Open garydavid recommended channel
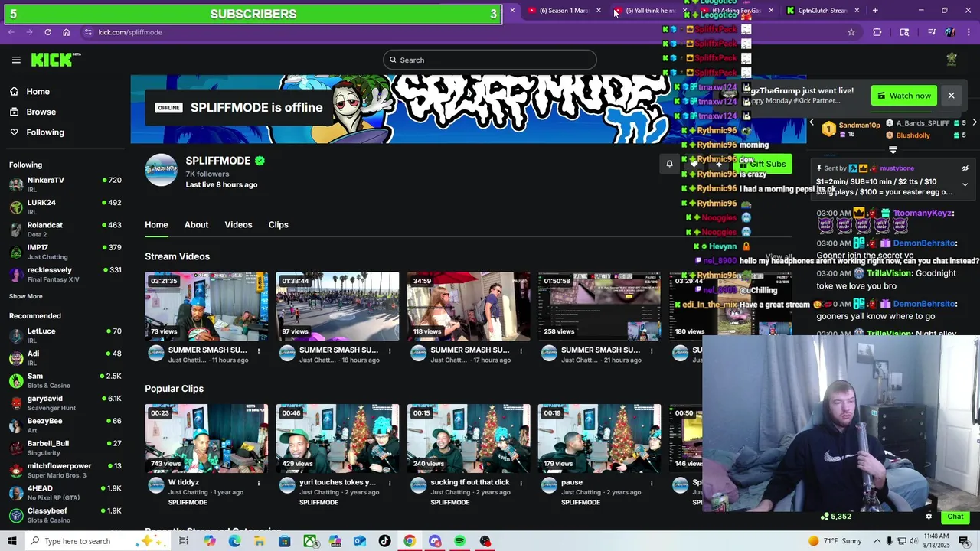980x551 pixels. tap(65, 403)
